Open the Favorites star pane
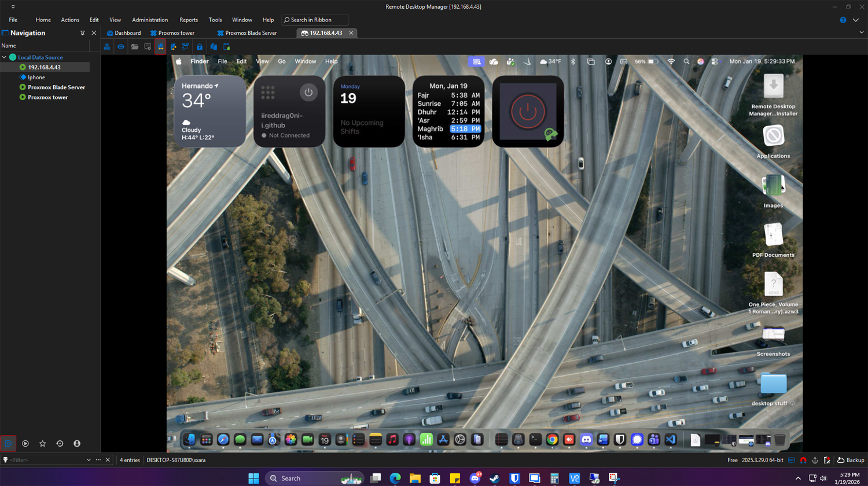The image size is (868, 486). point(42,444)
